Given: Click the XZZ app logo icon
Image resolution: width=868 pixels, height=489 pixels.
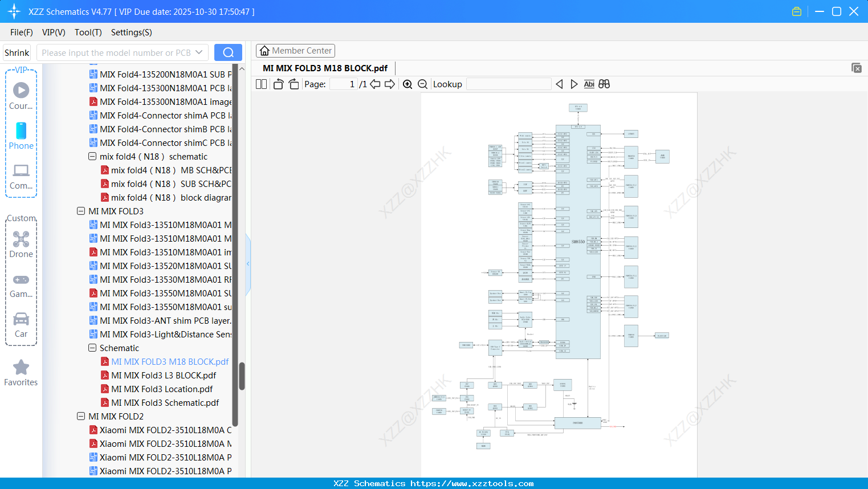Looking at the screenshot, I should 14,11.
